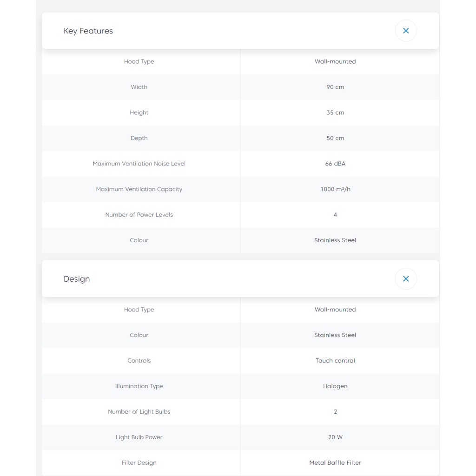Click the 66 dBA noise value
Screen dimensions: 476x476
click(335, 164)
